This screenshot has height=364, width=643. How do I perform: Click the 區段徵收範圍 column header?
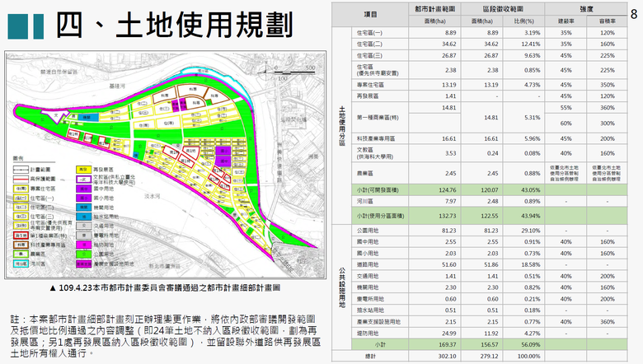click(503, 8)
